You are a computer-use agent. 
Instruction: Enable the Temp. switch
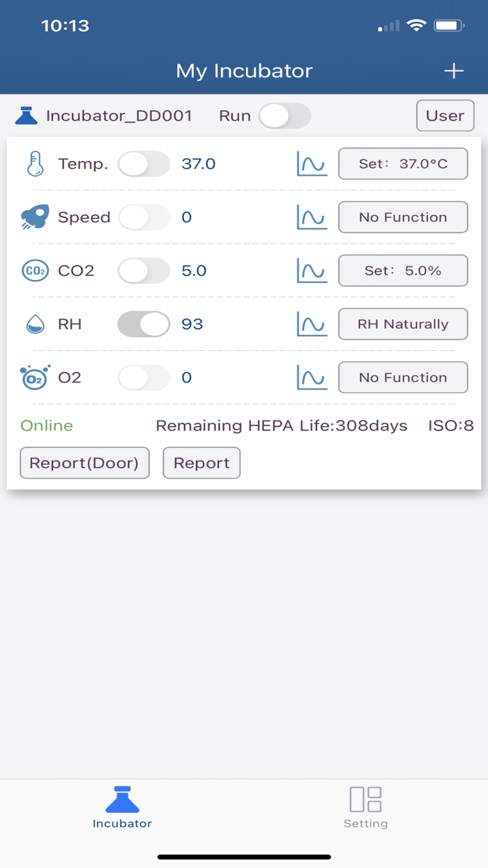pos(144,164)
